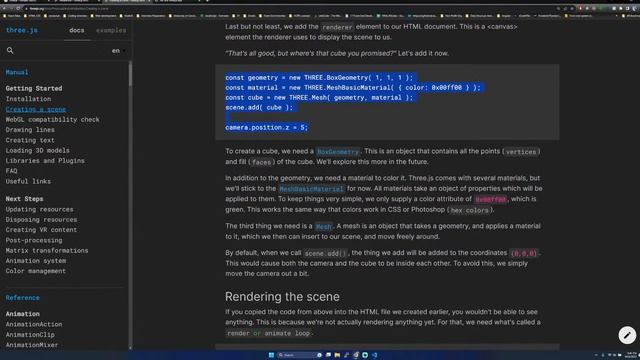Click the search magnifier icon in sidebar

click(10, 50)
